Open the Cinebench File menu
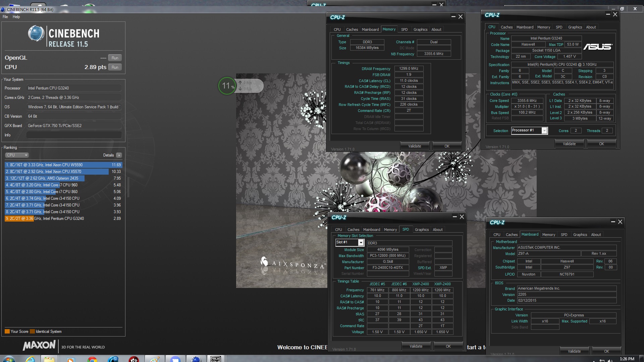 5,17
